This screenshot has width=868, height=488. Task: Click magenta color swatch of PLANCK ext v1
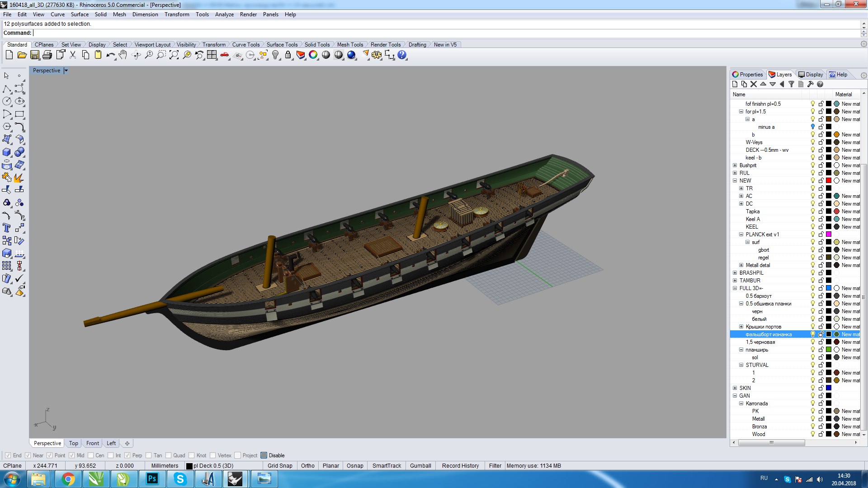[x=829, y=235]
